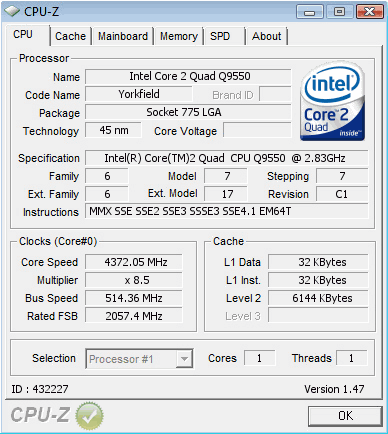Click the CPU-Z green checkmark badge
Screen dimensions: 388x434
tap(89, 415)
